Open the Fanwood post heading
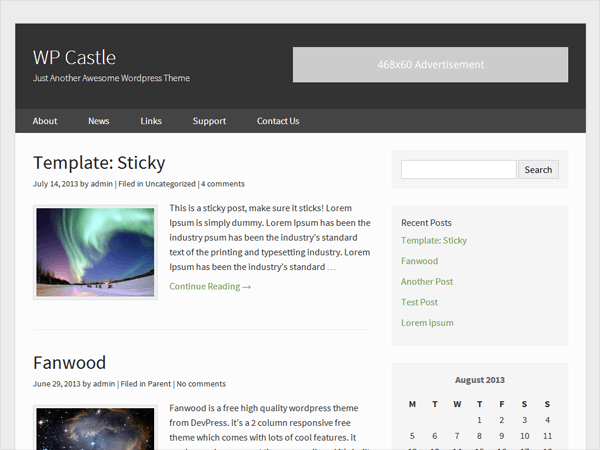 pos(70,363)
